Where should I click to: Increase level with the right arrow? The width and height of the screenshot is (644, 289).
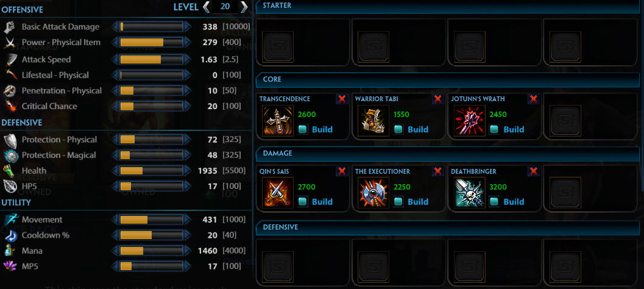[x=244, y=7]
